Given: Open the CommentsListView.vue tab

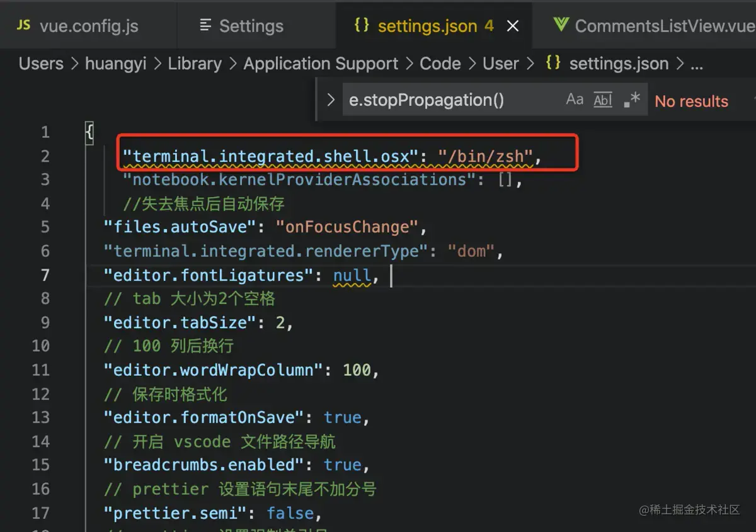Looking at the screenshot, I should click(x=664, y=26).
